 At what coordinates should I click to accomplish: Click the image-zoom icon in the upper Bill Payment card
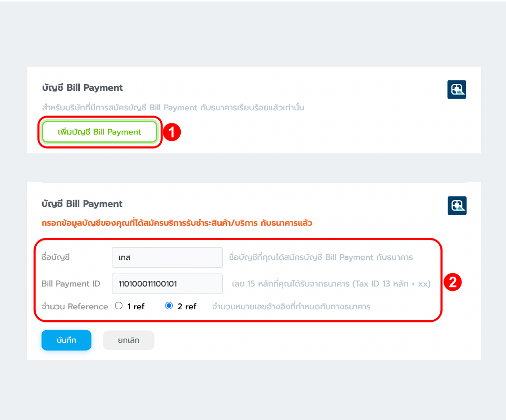(457, 90)
